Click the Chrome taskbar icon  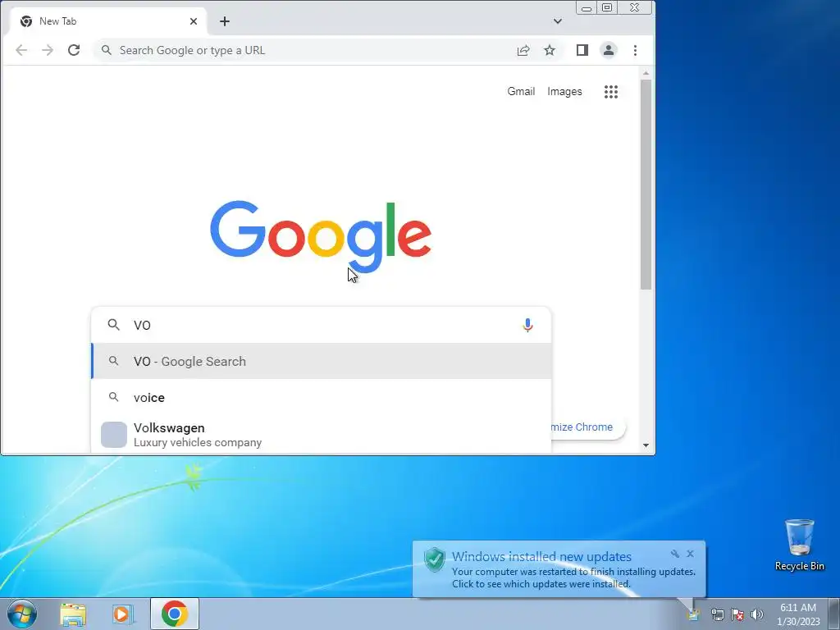(174, 614)
